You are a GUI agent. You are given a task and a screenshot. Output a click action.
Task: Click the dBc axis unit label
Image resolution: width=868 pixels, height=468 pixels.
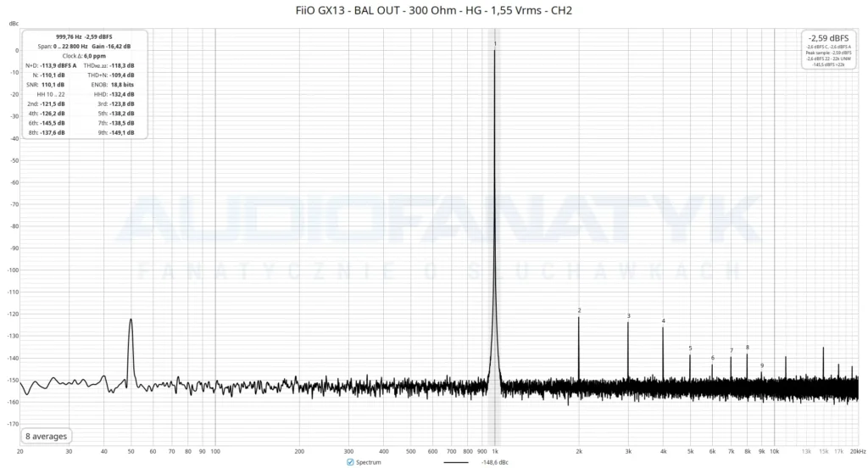pyautogui.click(x=14, y=23)
